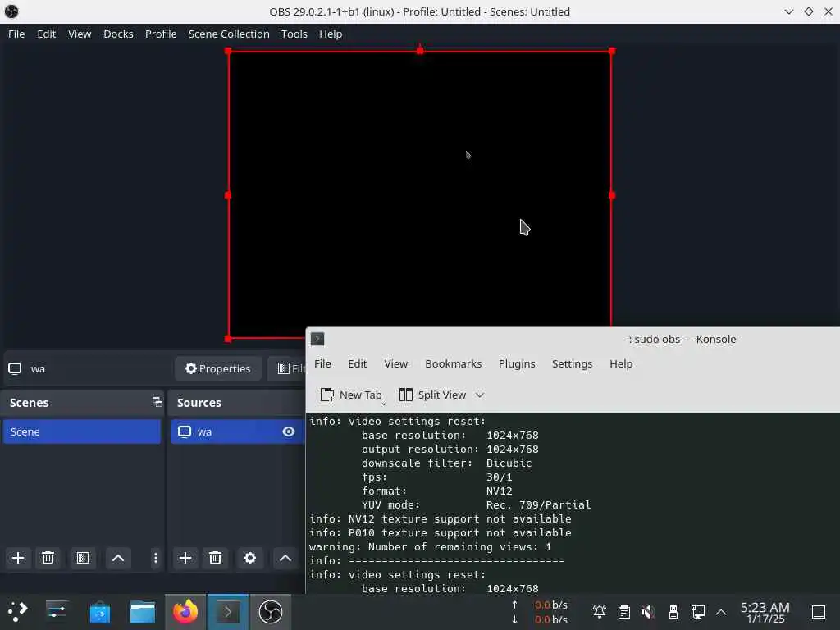This screenshot has height=630, width=840.
Task: Open Scenes dock overflow three-dot menu
Action: point(155,558)
